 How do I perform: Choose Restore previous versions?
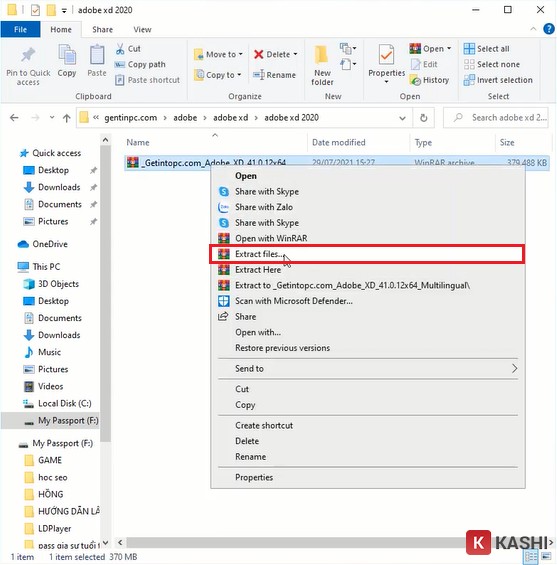point(367,348)
